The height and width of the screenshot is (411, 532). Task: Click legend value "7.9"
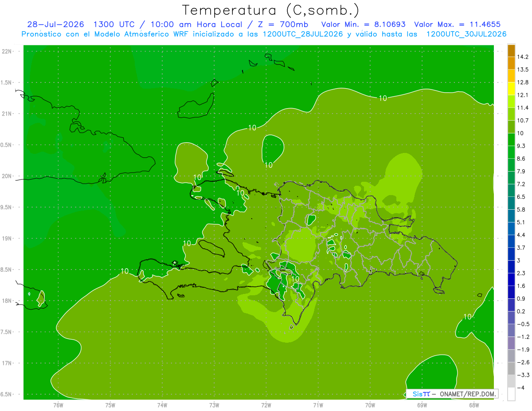point(522,171)
